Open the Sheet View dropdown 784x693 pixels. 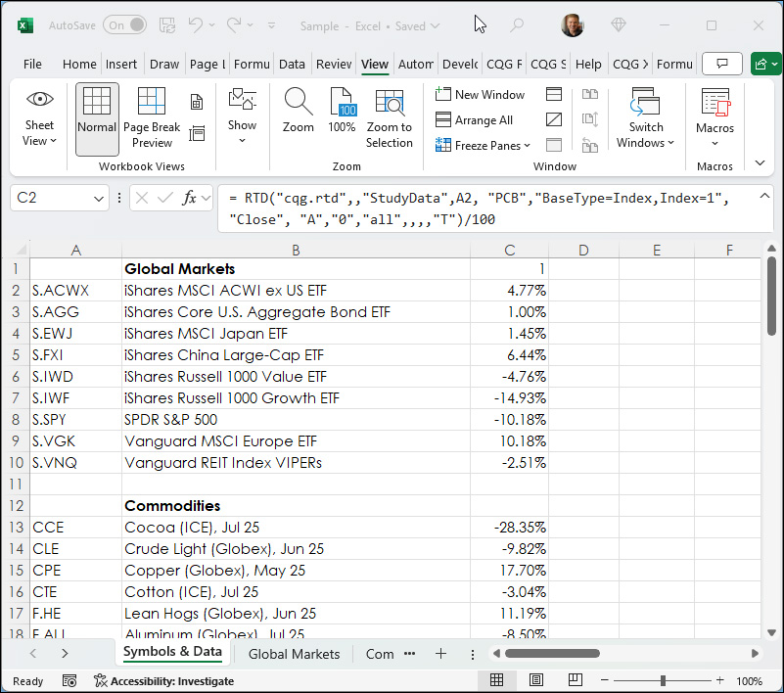pyautogui.click(x=39, y=118)
